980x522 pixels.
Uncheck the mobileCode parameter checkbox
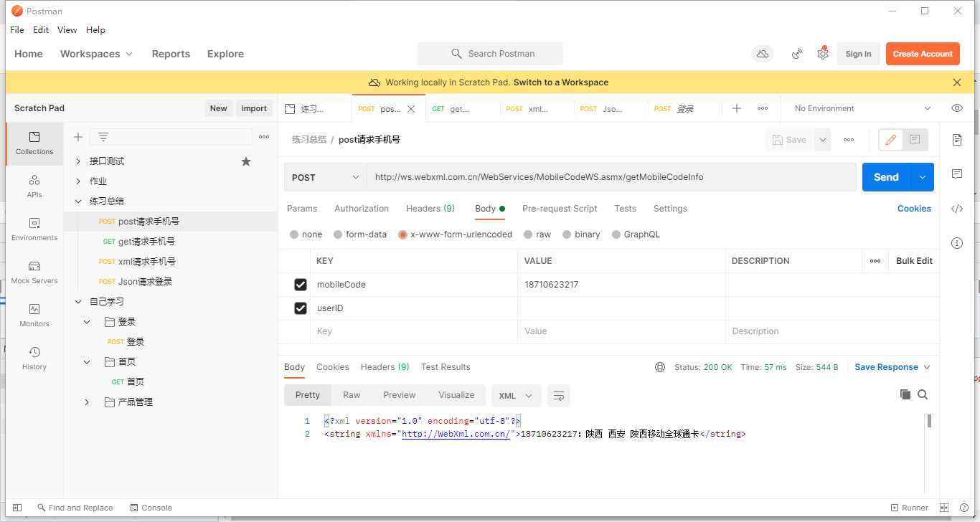coord(301,285)
